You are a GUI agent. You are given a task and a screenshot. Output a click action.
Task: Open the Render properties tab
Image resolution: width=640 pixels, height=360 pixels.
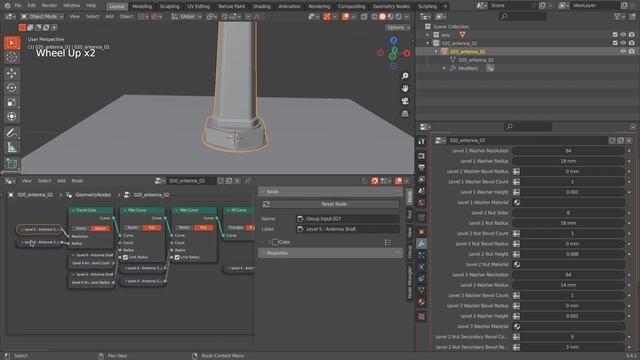[422, 156]
